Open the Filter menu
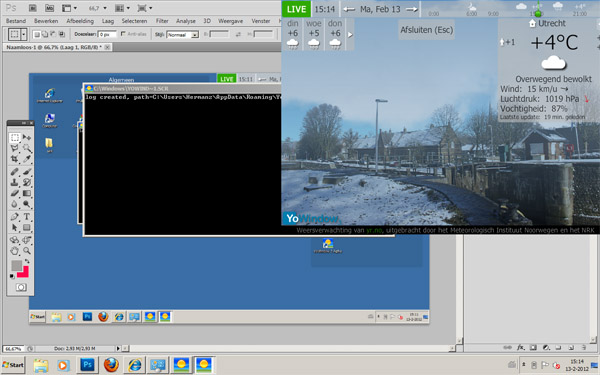This screenshot has height=375, width=600. pyautogui.click(x=162, y=21)
